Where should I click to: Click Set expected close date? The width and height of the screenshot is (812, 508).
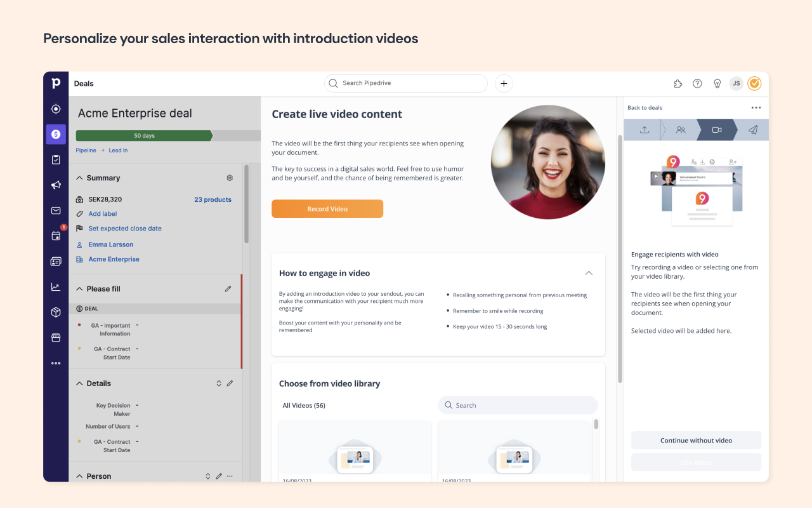pos(125,229)
